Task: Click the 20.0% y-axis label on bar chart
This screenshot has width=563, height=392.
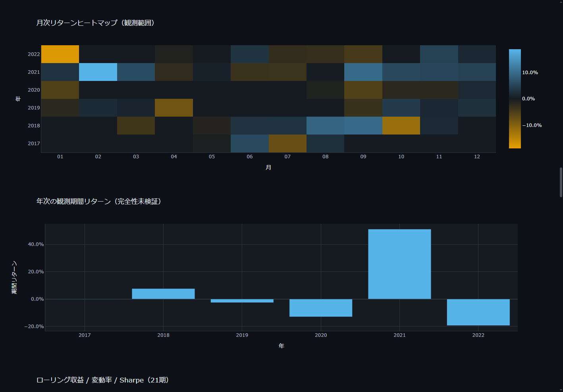Action: (36, 272)
